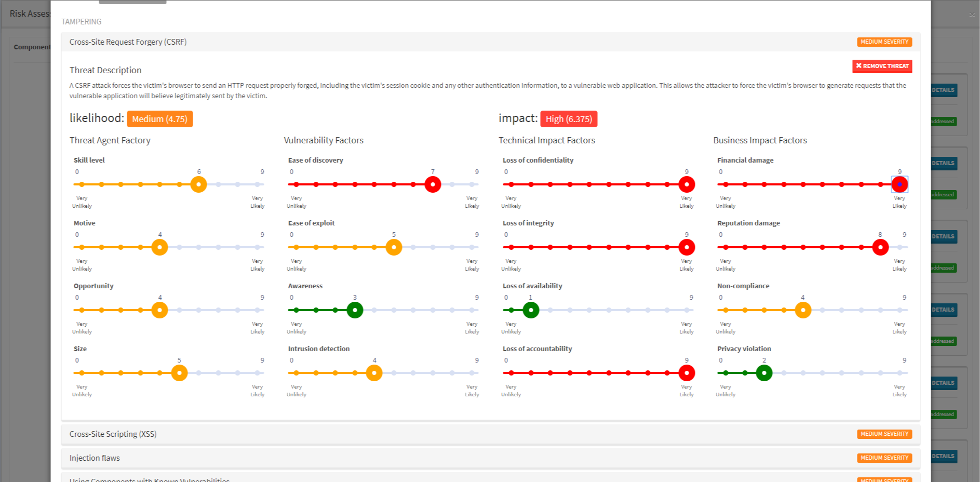980x482 pixels.
Task: Set Skill level slider to minimum 0
Action: (82, 184)
